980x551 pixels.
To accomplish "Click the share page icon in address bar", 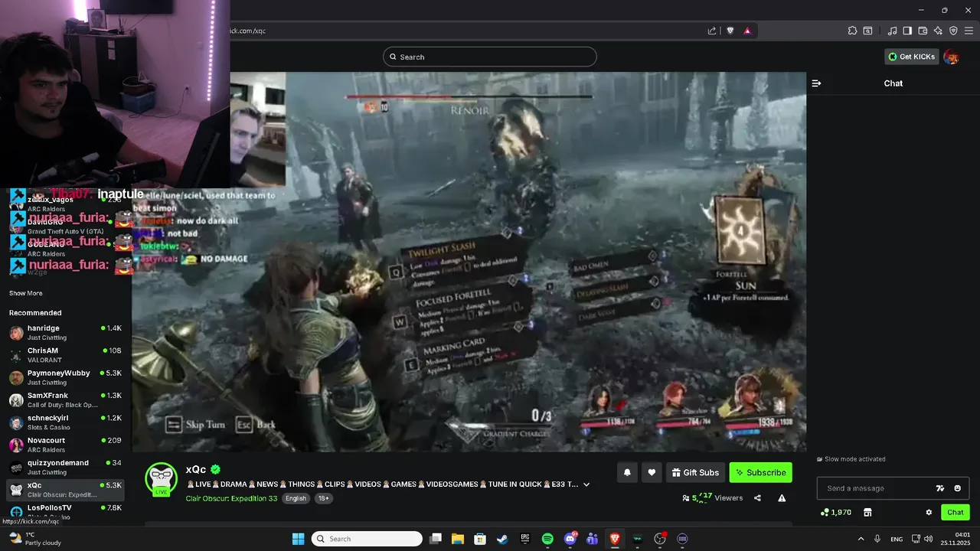I will pos(712,31).
